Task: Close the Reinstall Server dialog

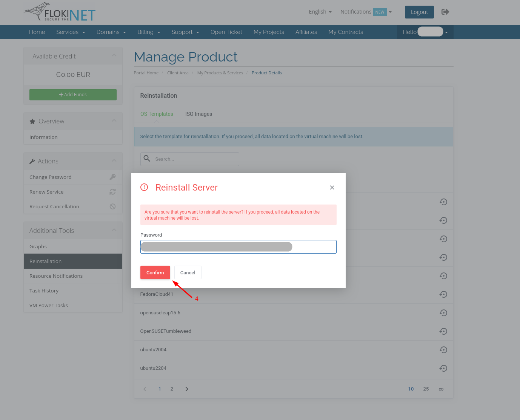Action: coord(332,188)
